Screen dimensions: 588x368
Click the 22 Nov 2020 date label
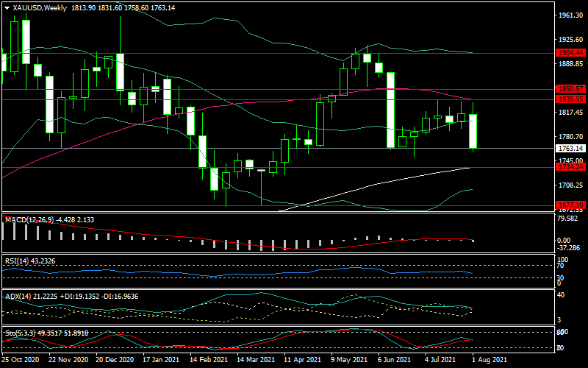click(x=68, y=359)
